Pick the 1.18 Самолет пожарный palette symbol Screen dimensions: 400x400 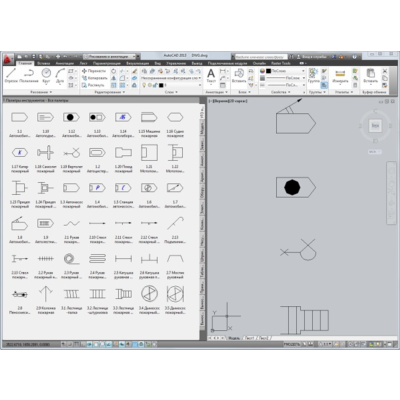(45, 158)
